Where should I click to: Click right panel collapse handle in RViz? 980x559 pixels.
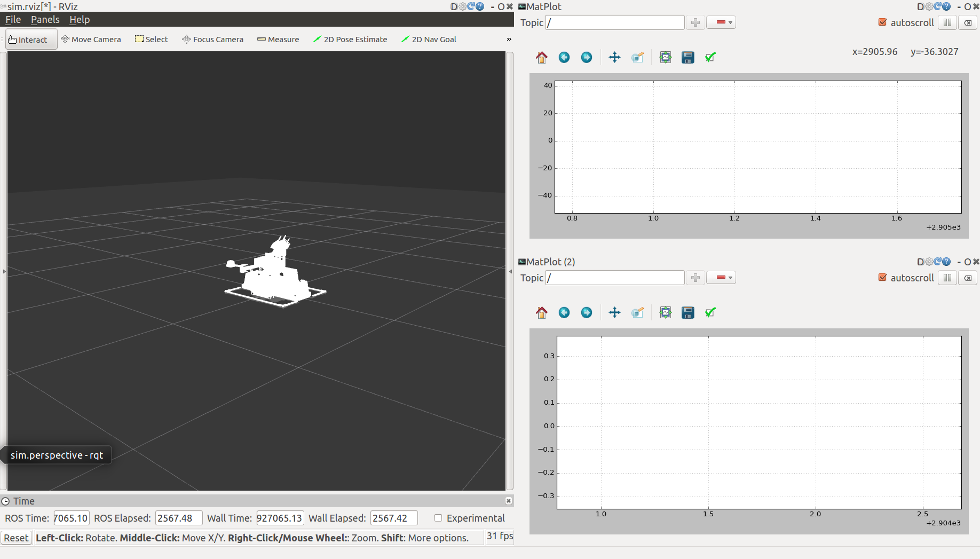click(510, 271)
